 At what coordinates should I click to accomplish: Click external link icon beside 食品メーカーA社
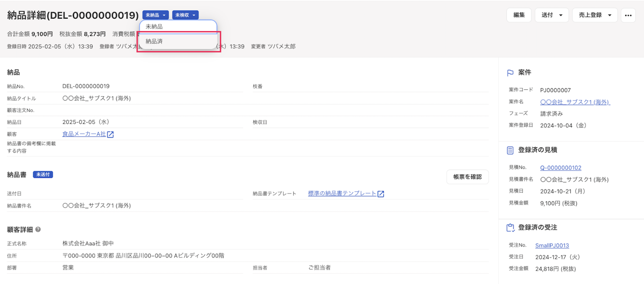(x=110, y=134)
